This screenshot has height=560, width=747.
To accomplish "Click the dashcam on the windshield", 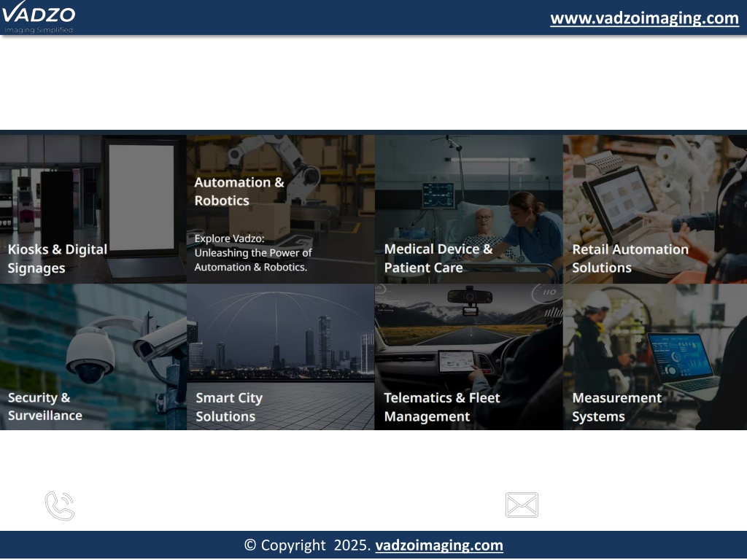I will pos(470,300).
